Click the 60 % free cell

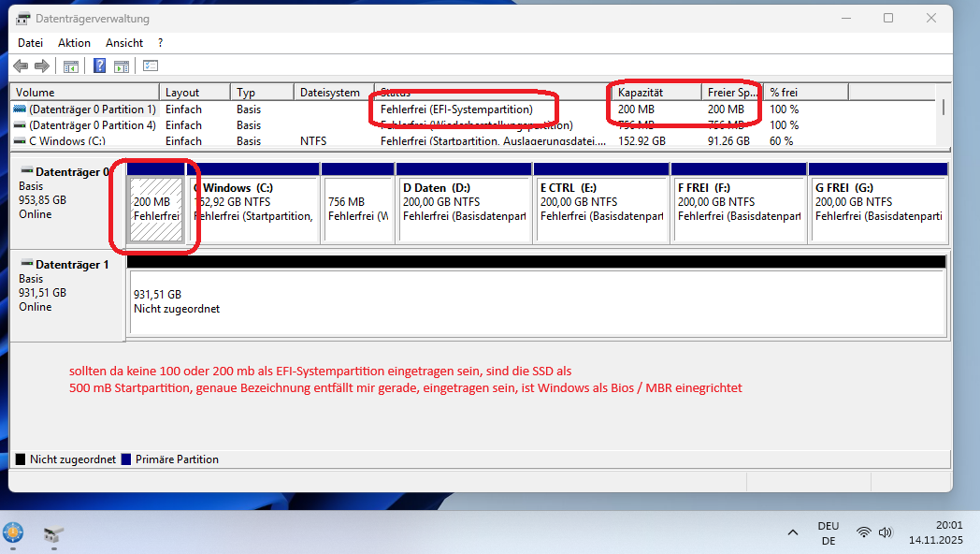pos(781,140)
